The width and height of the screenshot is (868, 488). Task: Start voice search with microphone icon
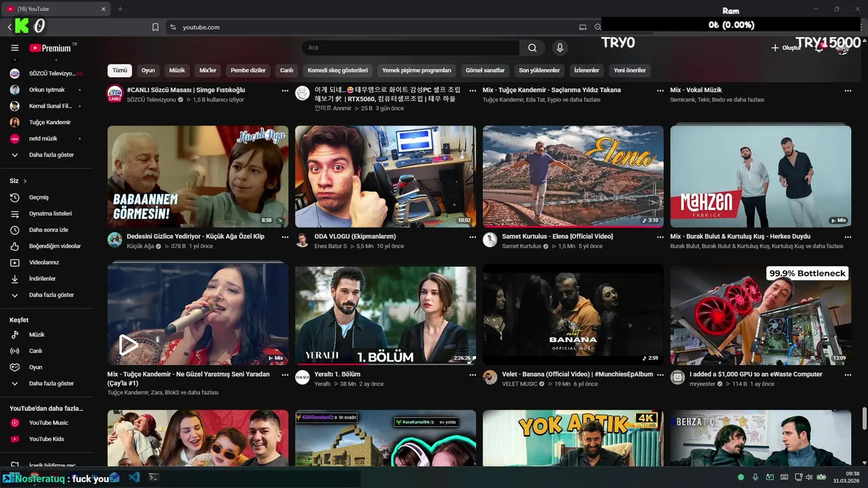tap(559, 48)
